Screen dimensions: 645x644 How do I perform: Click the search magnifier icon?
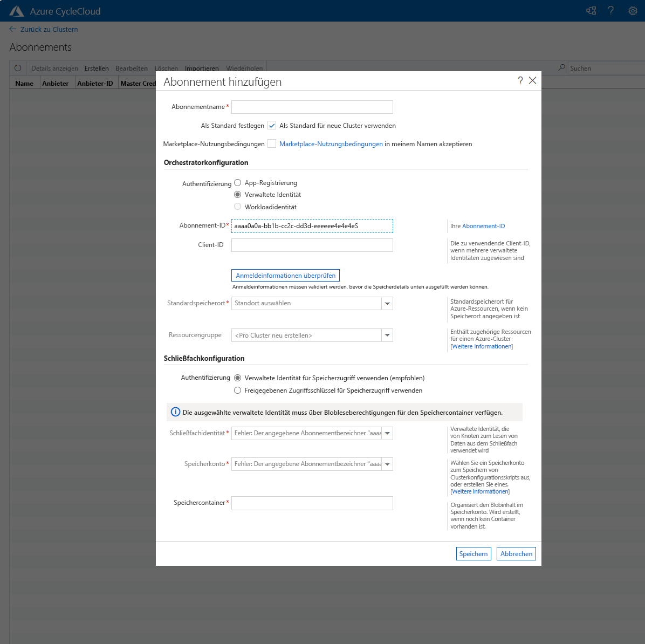(561, 67)
